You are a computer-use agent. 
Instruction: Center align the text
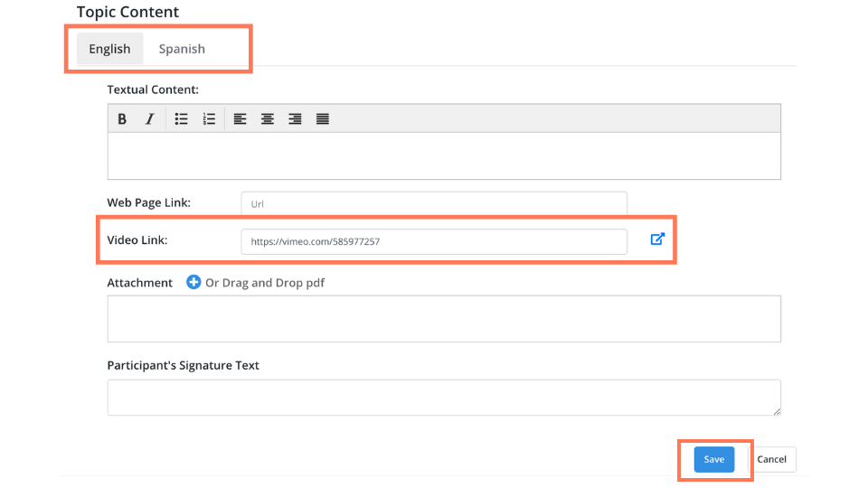click(x=268, y=119)
